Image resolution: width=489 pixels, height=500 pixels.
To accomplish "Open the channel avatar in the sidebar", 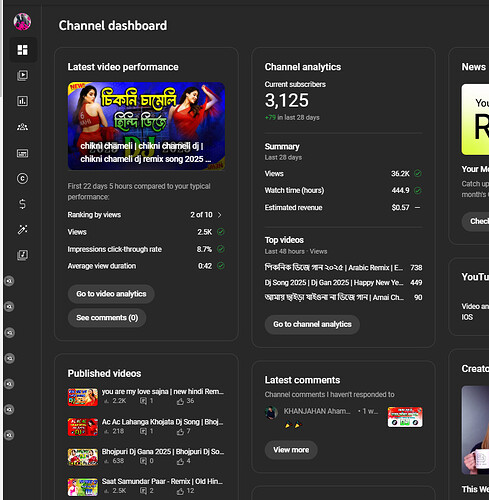I will coord(22,22).
